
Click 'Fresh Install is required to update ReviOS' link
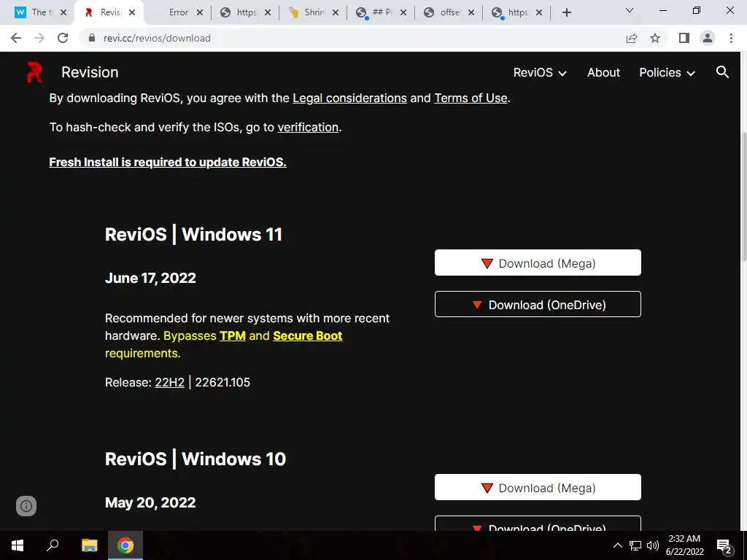click(168, 162)
